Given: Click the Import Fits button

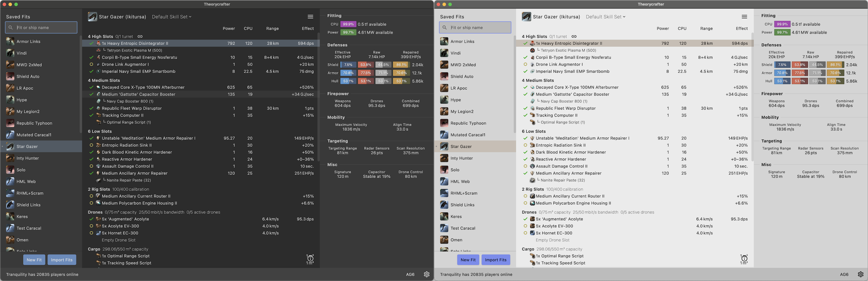Looking at the screenshot, I should point(62,259).
